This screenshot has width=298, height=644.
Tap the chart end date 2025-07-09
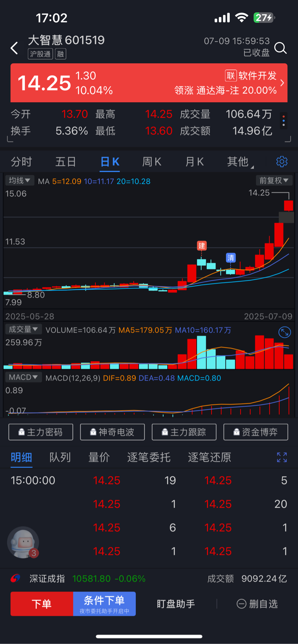(268, 316)
